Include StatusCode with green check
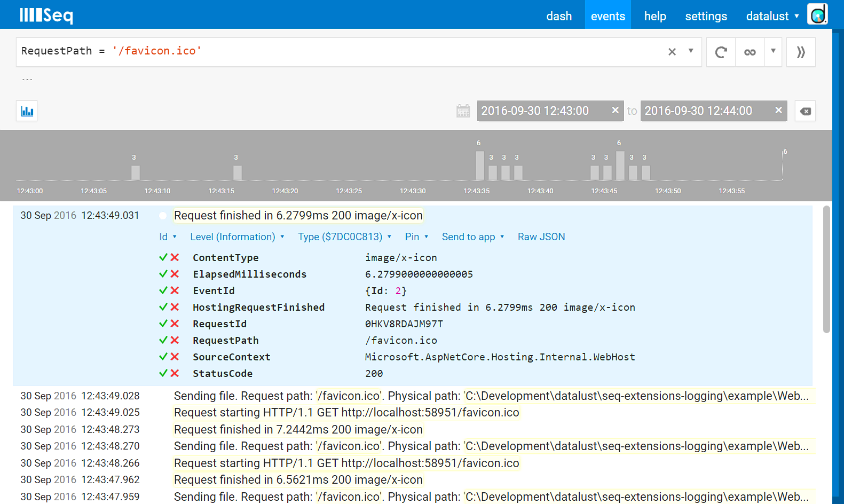The width and height of the screenshot is (844, 504). click(x=163, y=373)
